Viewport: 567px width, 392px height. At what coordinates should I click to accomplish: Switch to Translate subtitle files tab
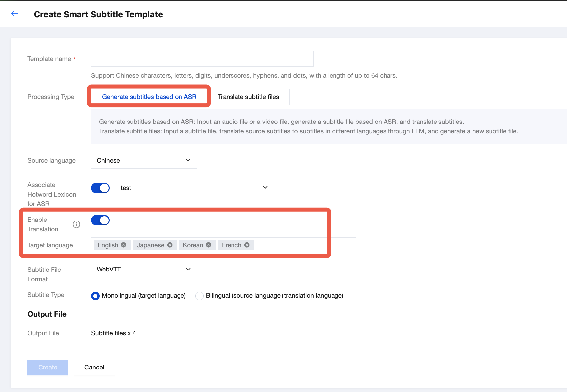pos(248,97)
